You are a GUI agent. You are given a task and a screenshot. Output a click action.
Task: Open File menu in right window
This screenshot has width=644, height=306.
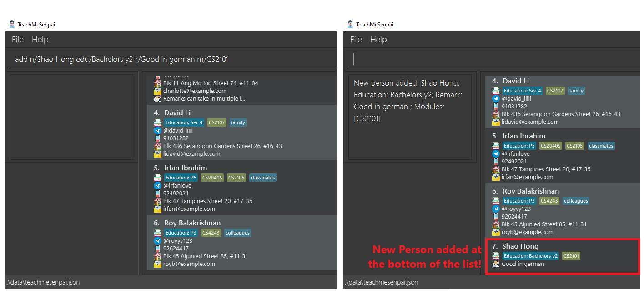356,40
